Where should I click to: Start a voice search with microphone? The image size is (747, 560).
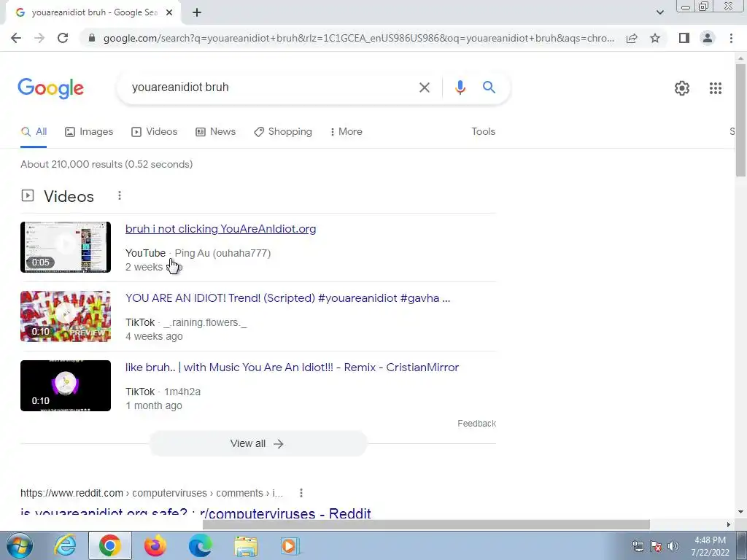pos(460,87)
